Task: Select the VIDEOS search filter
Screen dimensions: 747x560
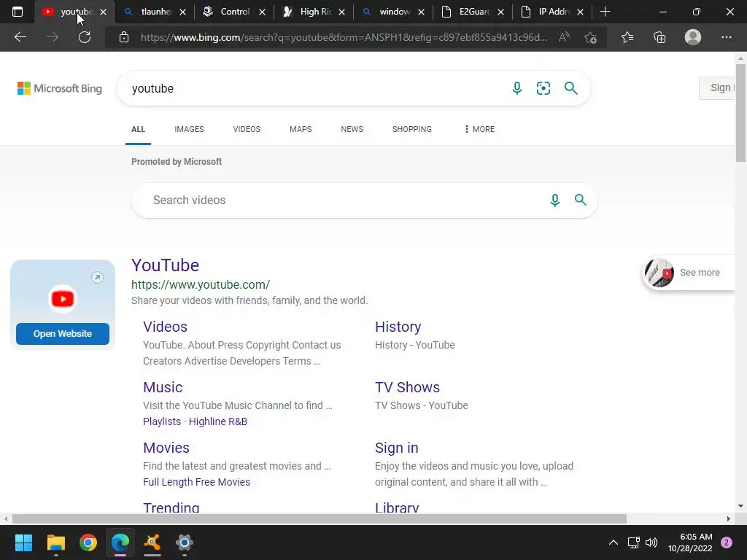Action: [247, 129]
